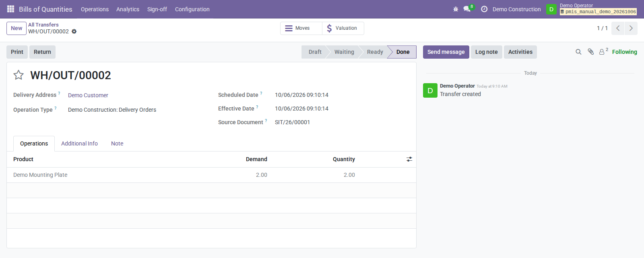This screenshot has width=644, height=258.
Task: Sort by the Product column header
Action: tap(23, 159)
